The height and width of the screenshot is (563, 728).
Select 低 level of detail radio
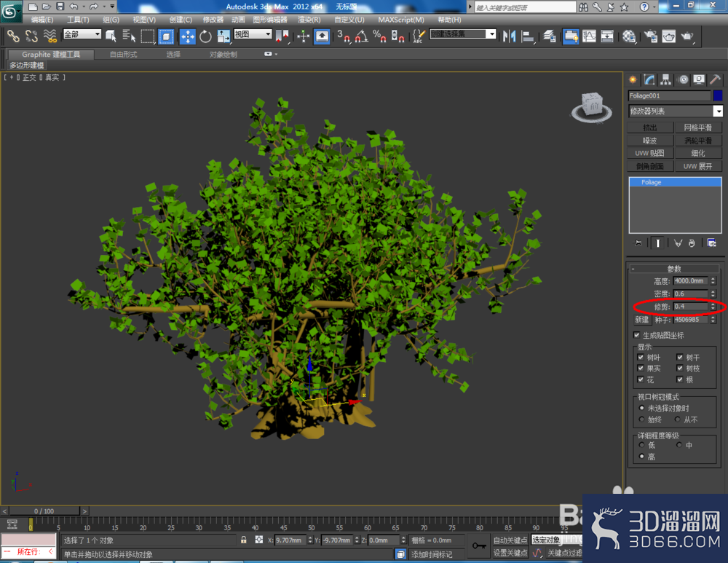[x=641, y=445]
